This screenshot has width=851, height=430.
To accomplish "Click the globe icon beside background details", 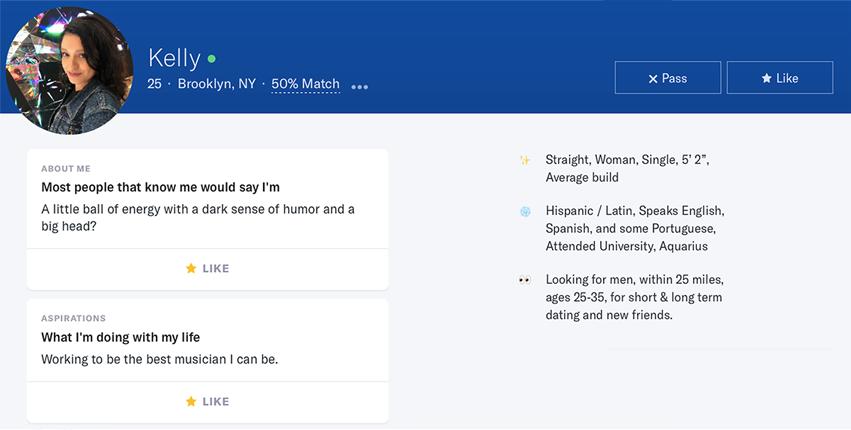I will coord(525,212).
